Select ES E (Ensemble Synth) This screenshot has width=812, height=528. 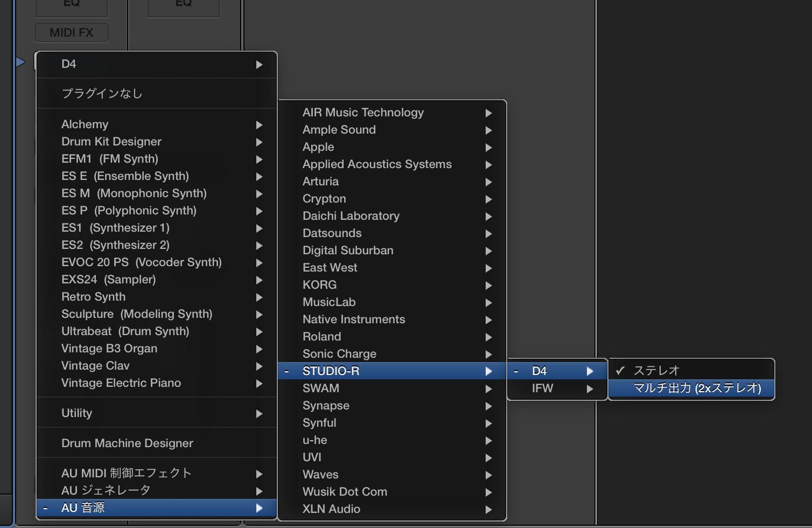click(x=157, y=176)
